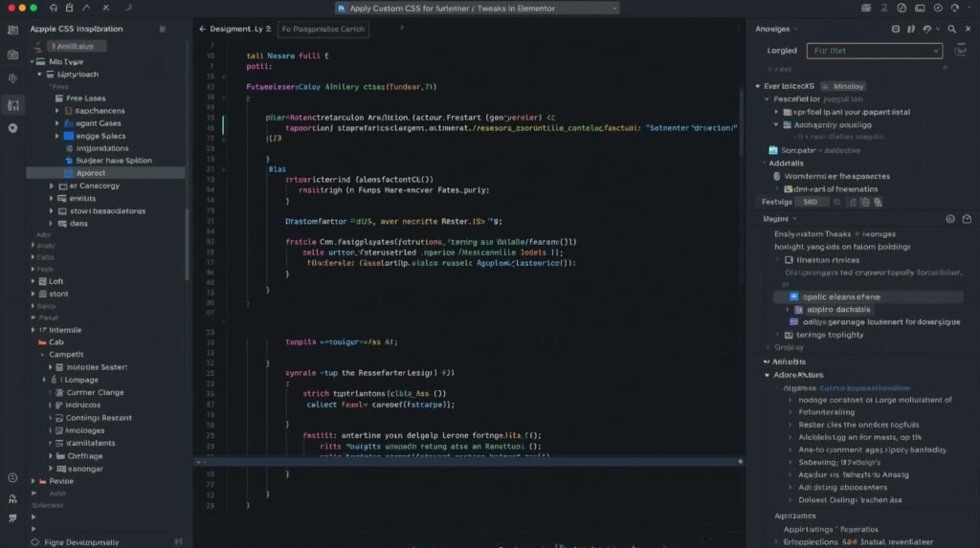
Task: Expand the 'Loft' tree folder
Action: pyautogui.click(x=33, y=282)
